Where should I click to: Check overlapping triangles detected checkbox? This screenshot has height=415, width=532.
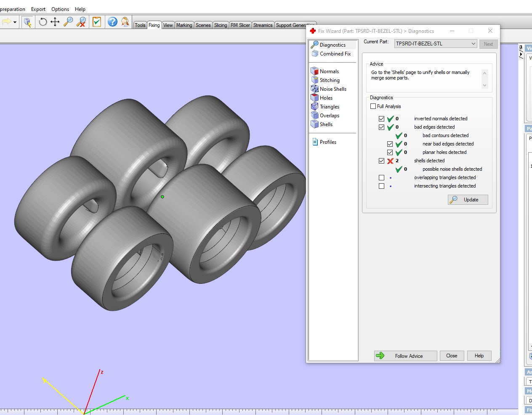(x=381, y=177)
